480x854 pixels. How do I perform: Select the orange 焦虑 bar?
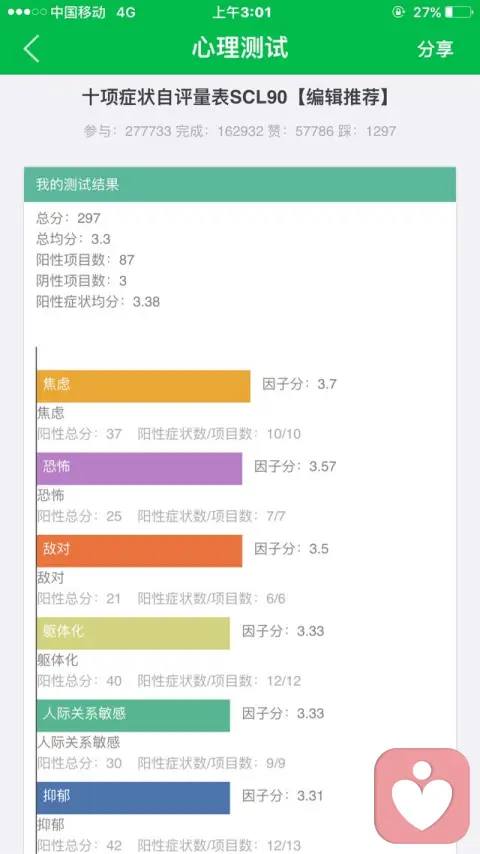point(144,386)
